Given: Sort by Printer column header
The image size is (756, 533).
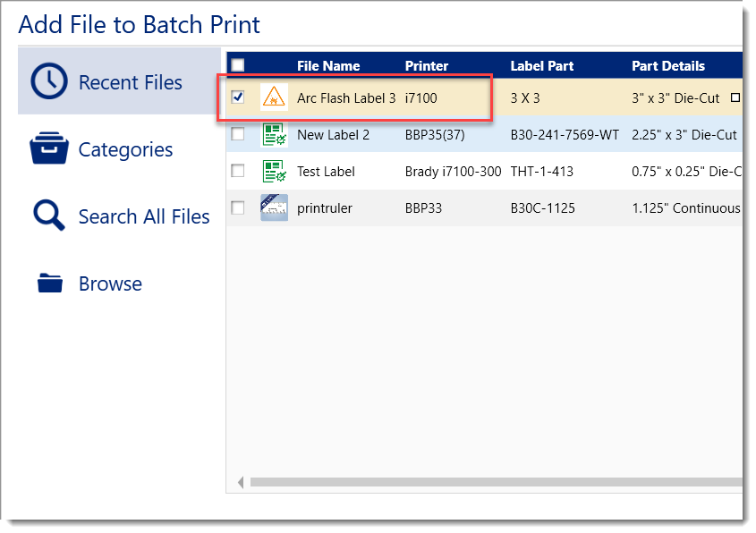Looking at the screenshot, I should [427, 65].
